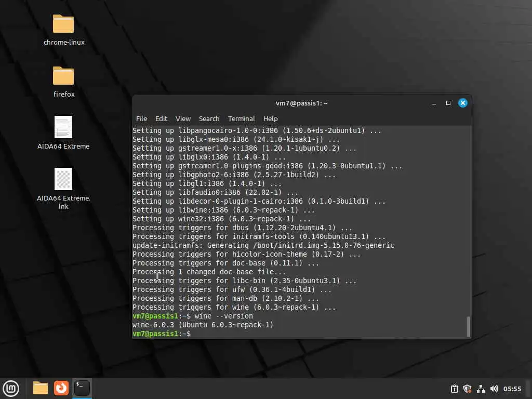
Task: Click the 'Setting up libgphoto2-6:i386' line
Action: point(234,175)
